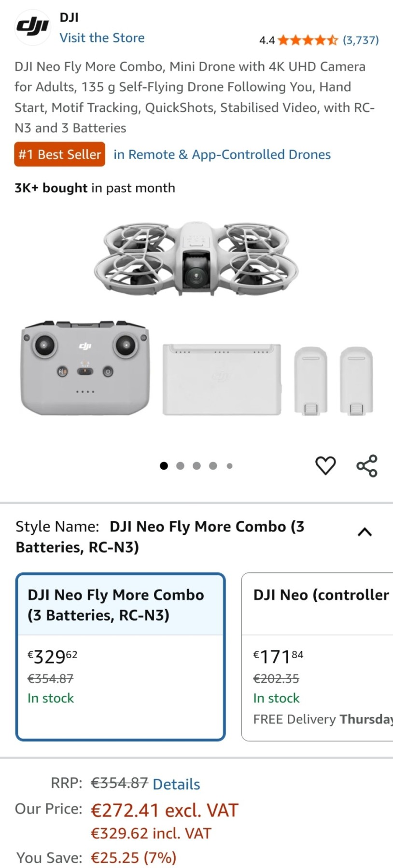Tap the share icon
This screenshot has height=868, width=393.
click(367, 466)
